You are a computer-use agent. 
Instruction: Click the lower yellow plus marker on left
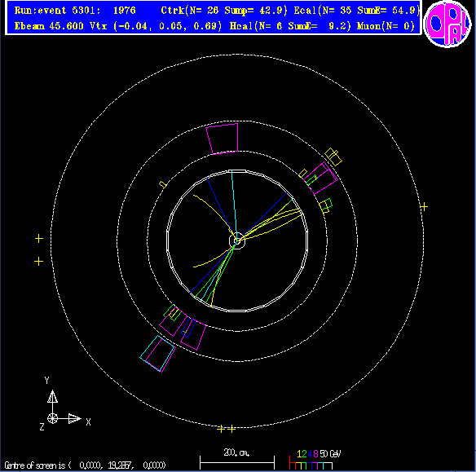pos(38,262)
